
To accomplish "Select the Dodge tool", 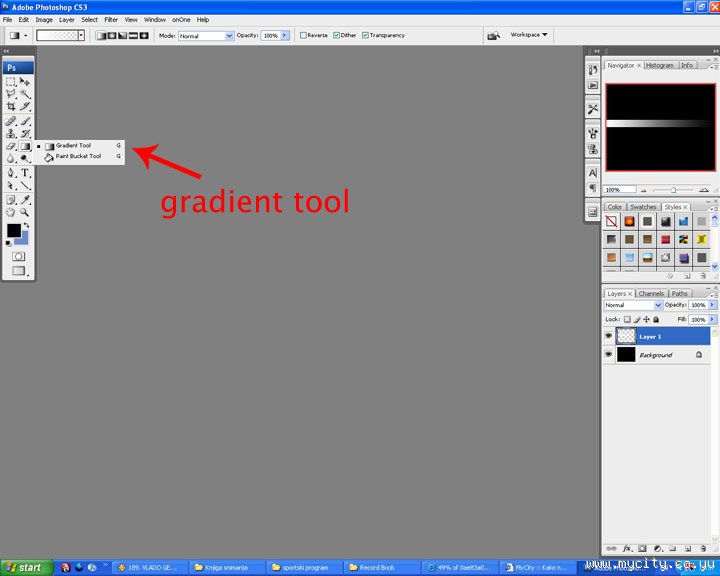I will (25, 158).
